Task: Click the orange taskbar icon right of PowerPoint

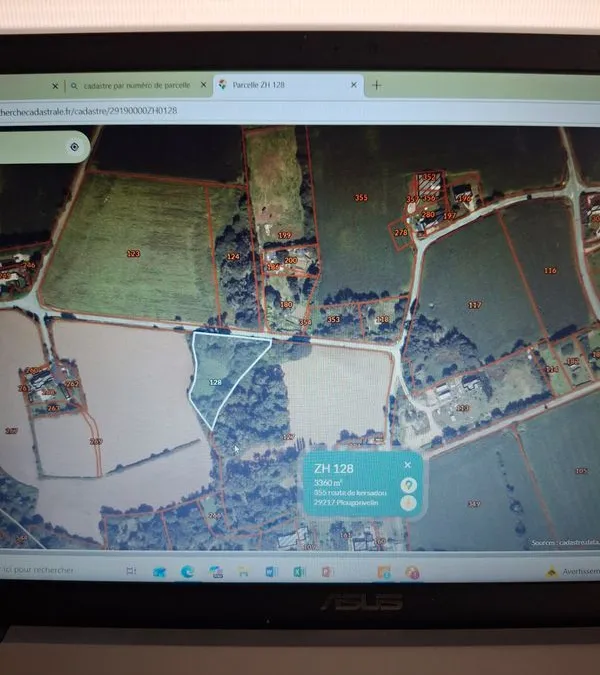Action: pos(384,572)
